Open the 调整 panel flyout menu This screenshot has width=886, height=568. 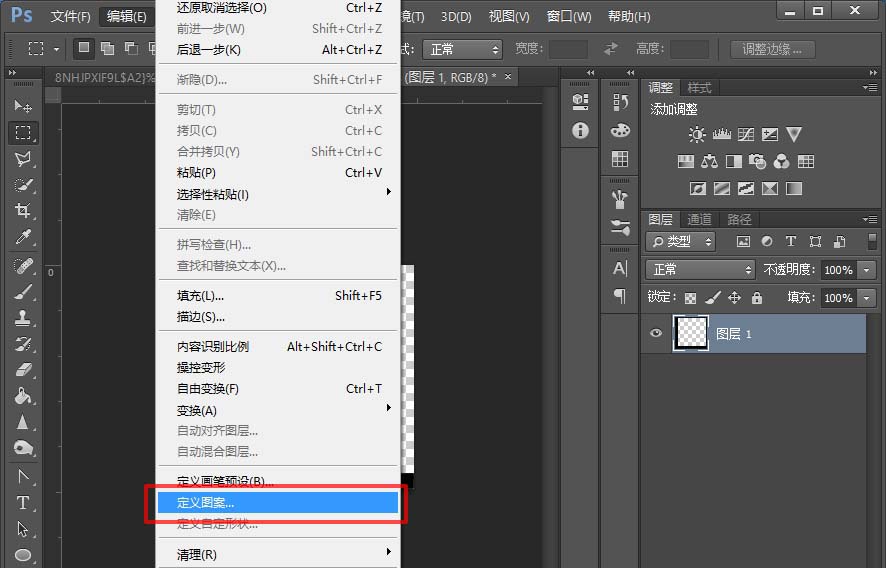point(870,88)
